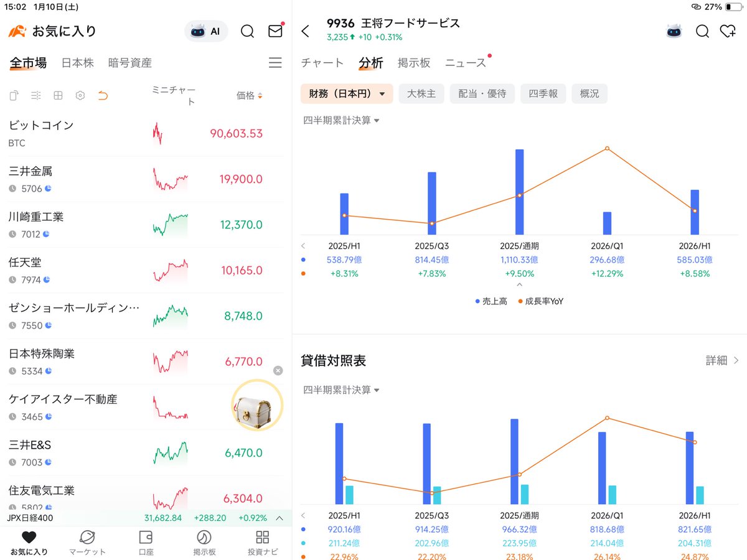Open 財務（日本円） currency dropdown
This screenshot has width=747, height=560.
(x=347, y=94)
